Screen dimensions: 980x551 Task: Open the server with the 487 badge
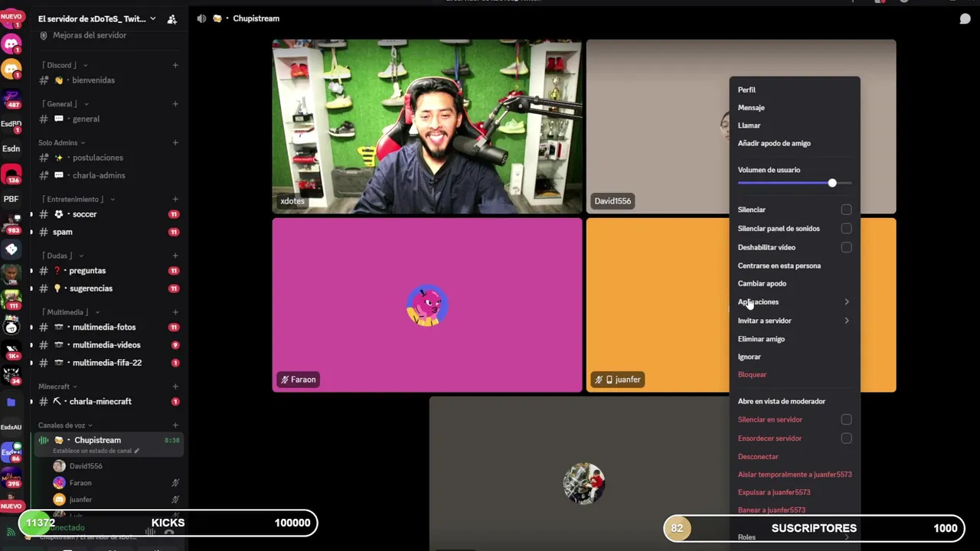point(11,99)
